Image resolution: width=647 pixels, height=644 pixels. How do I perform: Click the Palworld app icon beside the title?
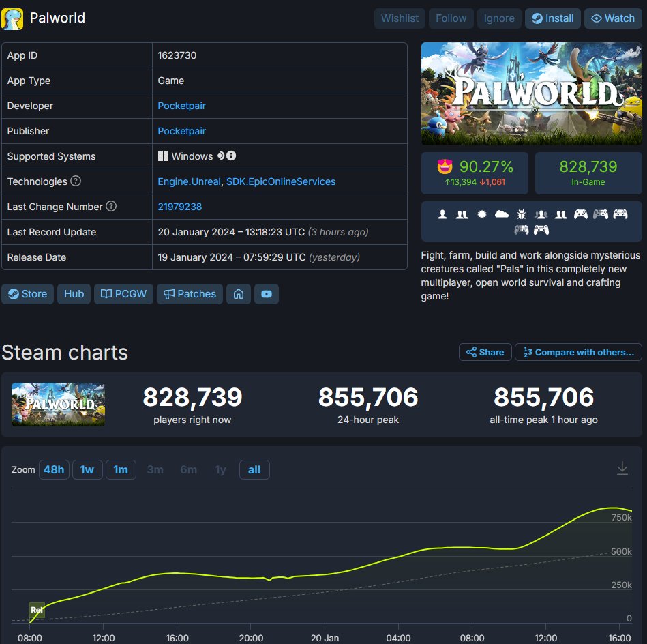(12, 18)
